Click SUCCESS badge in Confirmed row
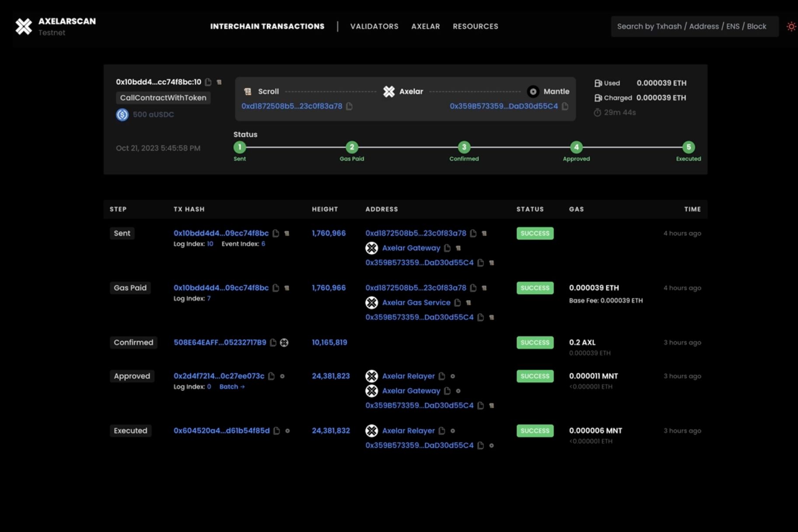Image resolution: width=798 pixels, height=532 pixels. click(x=535, y=342)
